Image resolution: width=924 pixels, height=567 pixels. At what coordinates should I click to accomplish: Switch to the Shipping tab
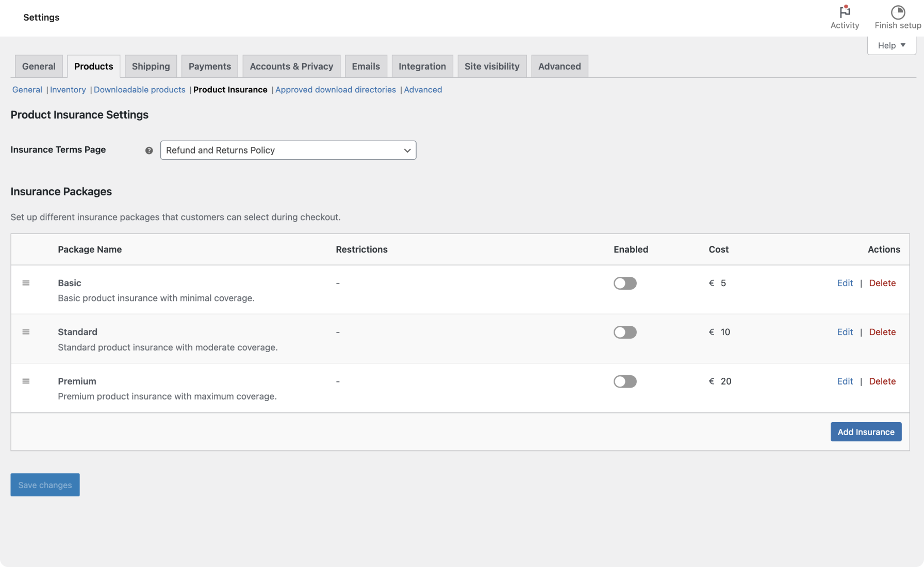tap(151, 66)
